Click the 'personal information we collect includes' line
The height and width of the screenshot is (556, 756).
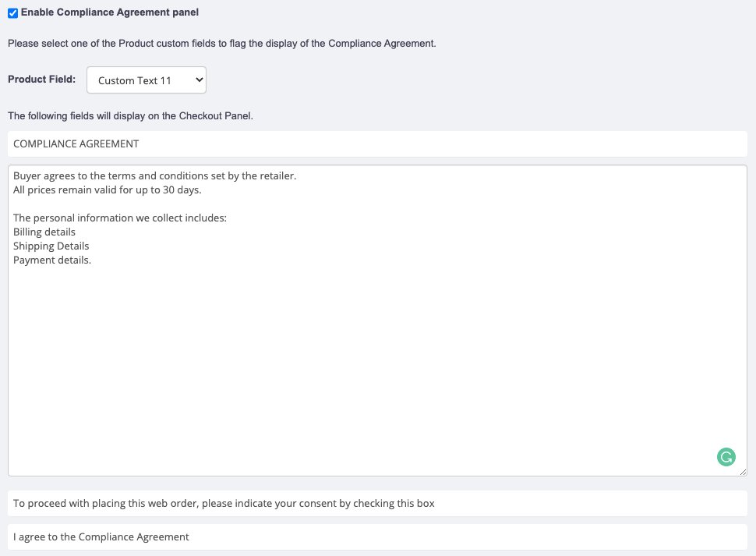120,218
